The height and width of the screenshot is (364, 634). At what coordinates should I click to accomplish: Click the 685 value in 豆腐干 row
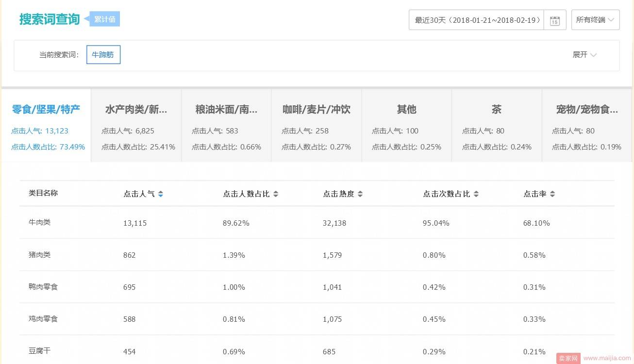pos(329,351)
